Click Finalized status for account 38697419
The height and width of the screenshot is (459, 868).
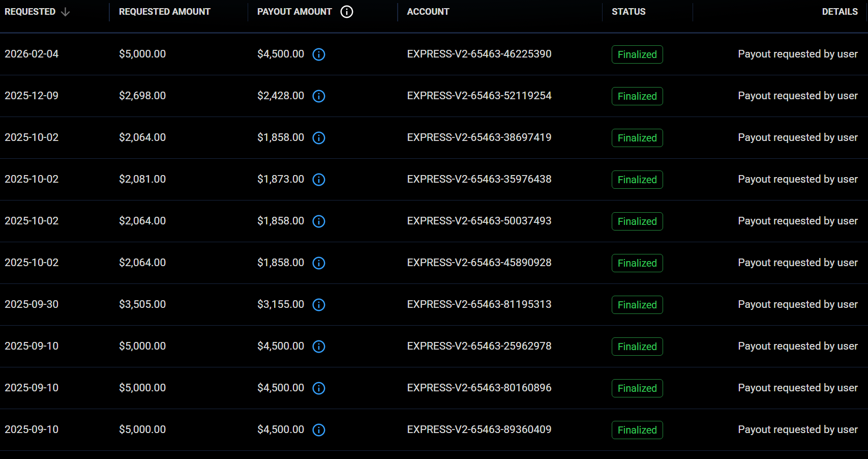(x=637, y=138)
